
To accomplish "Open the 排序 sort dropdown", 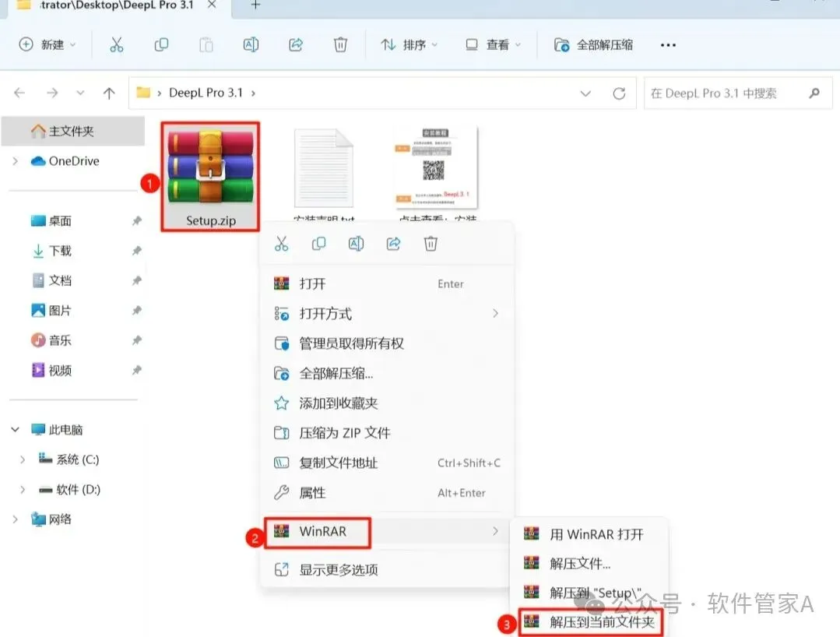I will tap(409, 45).
